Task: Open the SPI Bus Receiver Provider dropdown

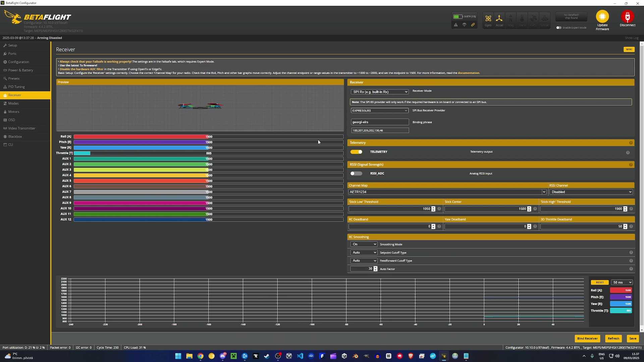Action: coord(380,111)
